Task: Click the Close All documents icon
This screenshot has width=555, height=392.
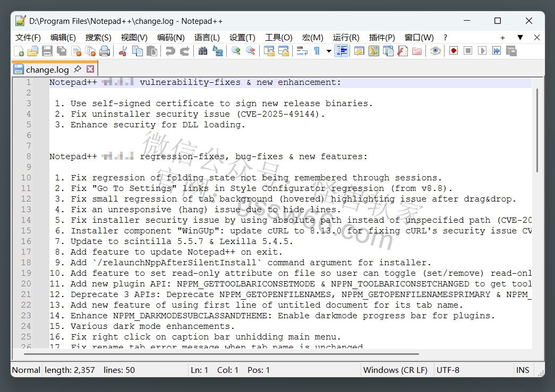Action: click(90, 51)
